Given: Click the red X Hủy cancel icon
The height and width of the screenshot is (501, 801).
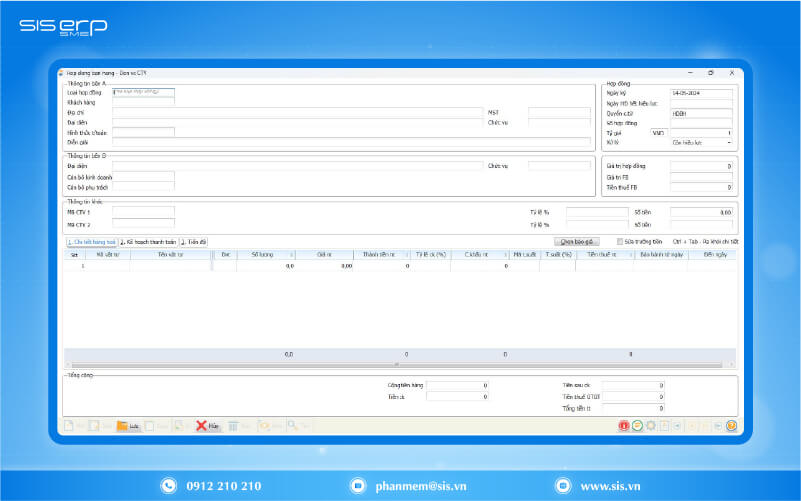Looking at the screenshot, I should (x=202, y=425).
